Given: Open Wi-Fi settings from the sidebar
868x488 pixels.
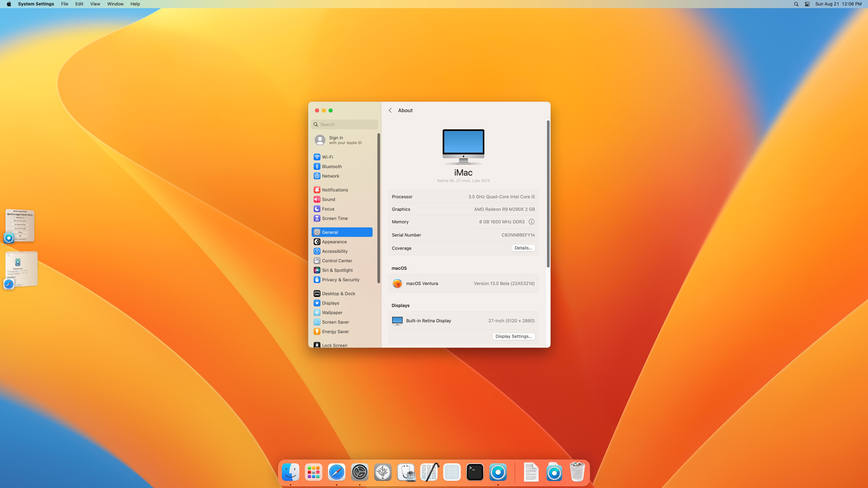Looking at the screenshot, I should pyautogui.click(x=327, y=157).
